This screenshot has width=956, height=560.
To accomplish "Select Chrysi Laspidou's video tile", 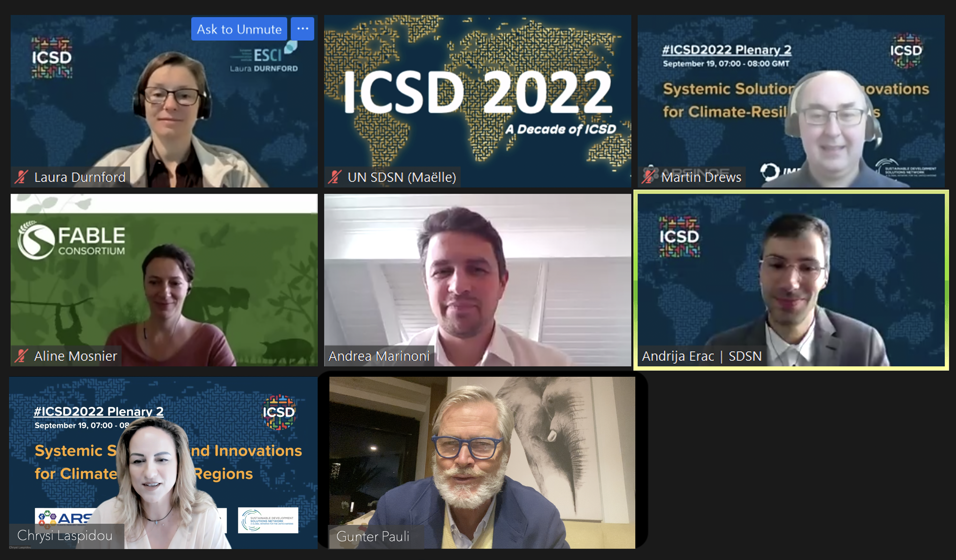I will point(163,463).
